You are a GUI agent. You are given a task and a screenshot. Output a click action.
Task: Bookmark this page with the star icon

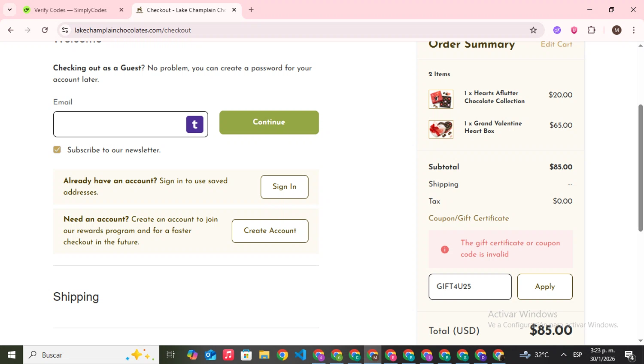[x=533, y=30]
